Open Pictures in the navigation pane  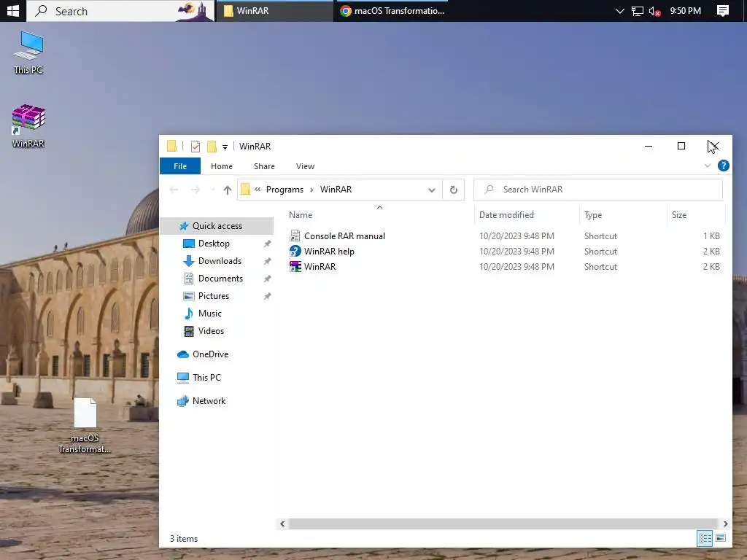(x=214, y=296)
